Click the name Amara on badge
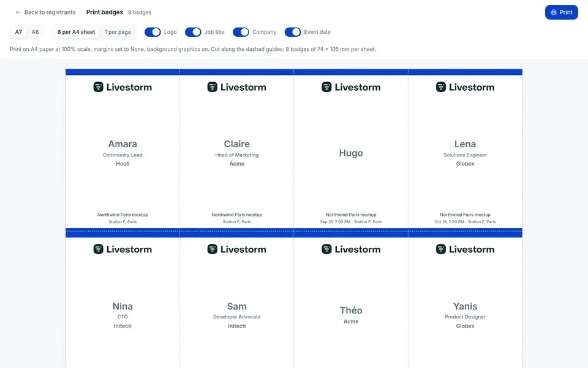588x368 pixels. click(123, 144)
